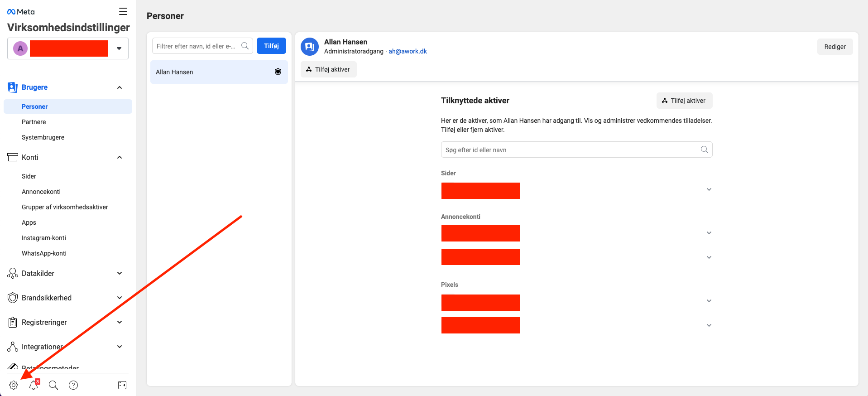Viewport: 868px width, 396px height.
Task: Click Tilføj aktiver next to Tilknyttede aktiver
Action: (x=684, y=101)
